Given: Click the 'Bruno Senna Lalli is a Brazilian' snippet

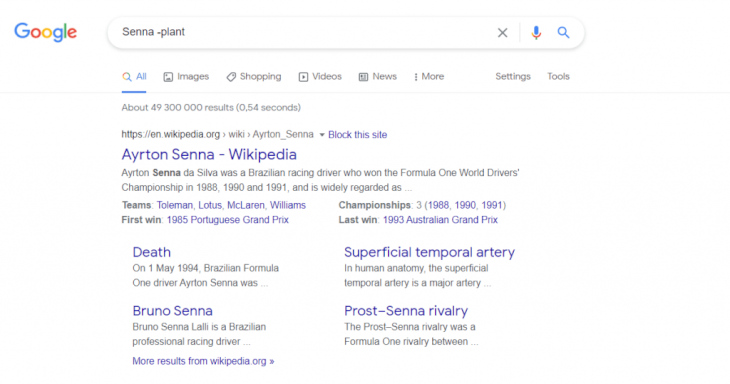Looking at the screenshot, I should coord(199,334).
